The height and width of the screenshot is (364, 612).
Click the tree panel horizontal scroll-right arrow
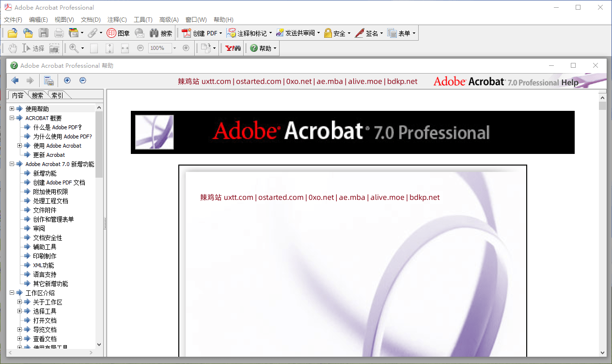pos(92,353)
